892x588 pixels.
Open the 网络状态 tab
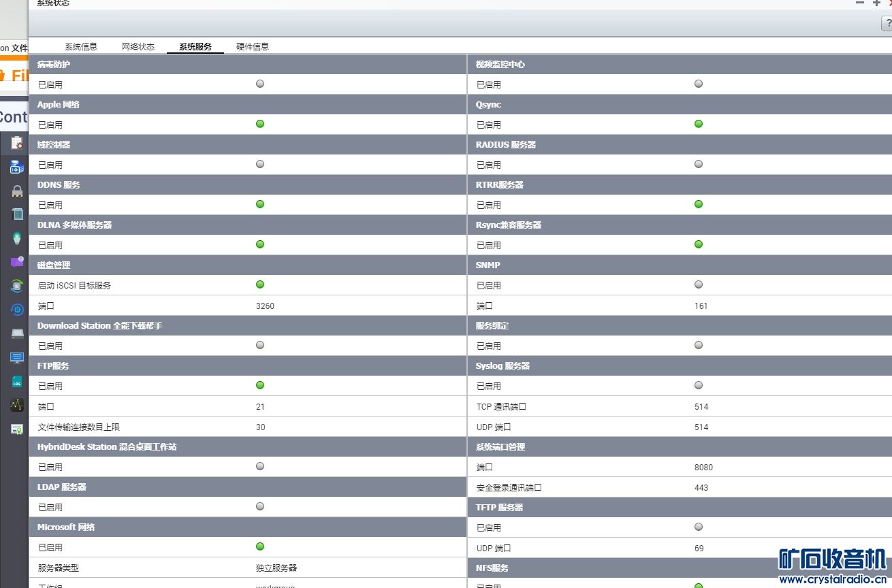138,47
